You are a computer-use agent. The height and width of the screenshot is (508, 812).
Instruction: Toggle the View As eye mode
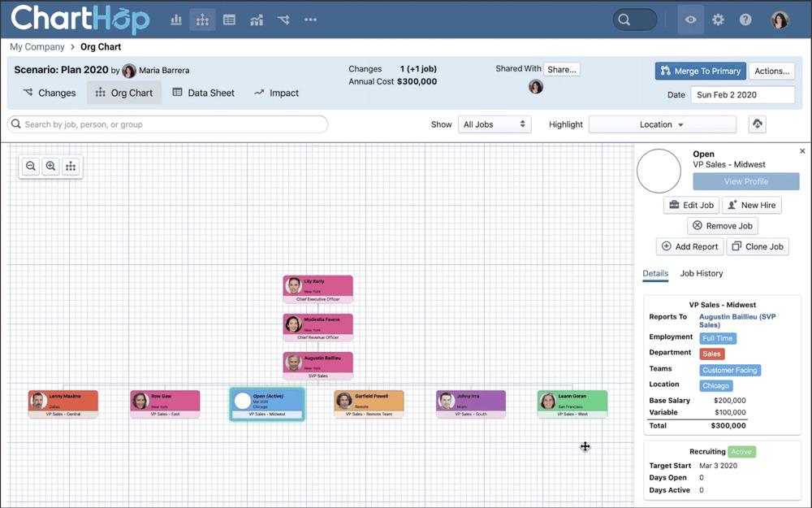click(690, 19)
